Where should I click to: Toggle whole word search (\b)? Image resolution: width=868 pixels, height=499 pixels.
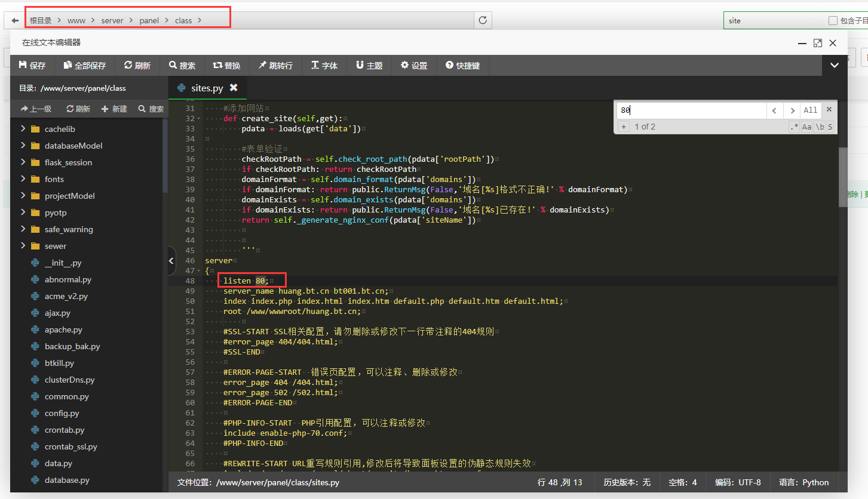pos(820,127)
